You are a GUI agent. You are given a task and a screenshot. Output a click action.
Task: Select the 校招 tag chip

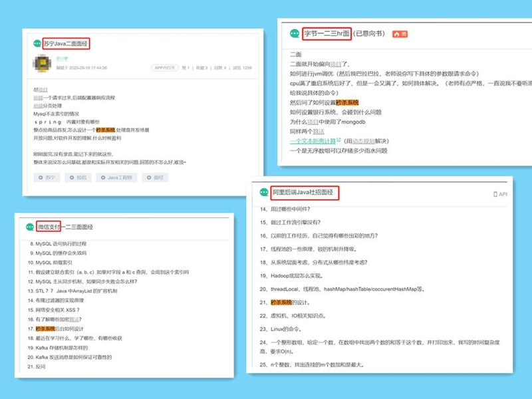(x=78, y=178)
